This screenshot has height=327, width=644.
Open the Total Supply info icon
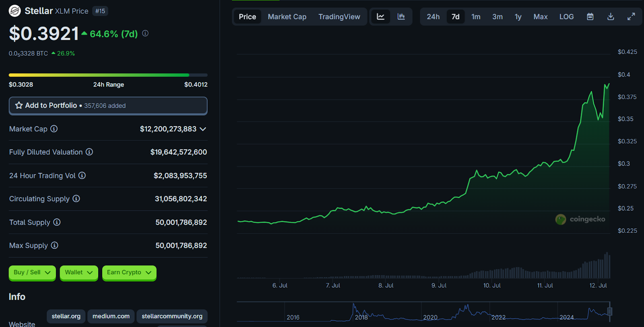tap(57, 222)
